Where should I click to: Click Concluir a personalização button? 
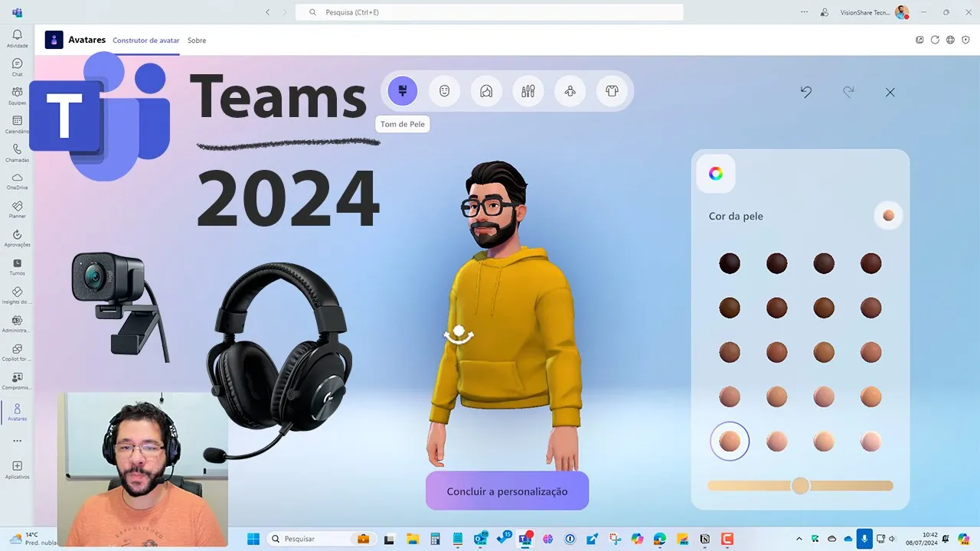click(507, 491)
